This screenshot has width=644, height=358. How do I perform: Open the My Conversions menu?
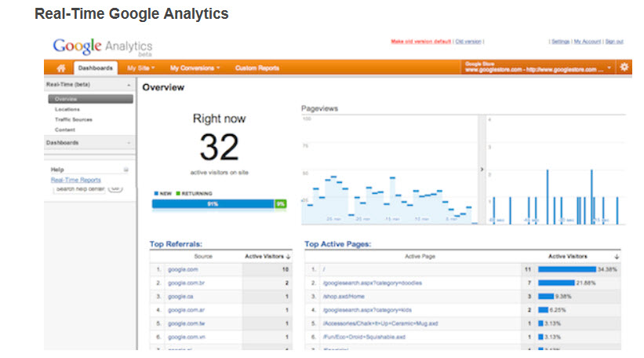pyautogui.click(x=195, y=68)
